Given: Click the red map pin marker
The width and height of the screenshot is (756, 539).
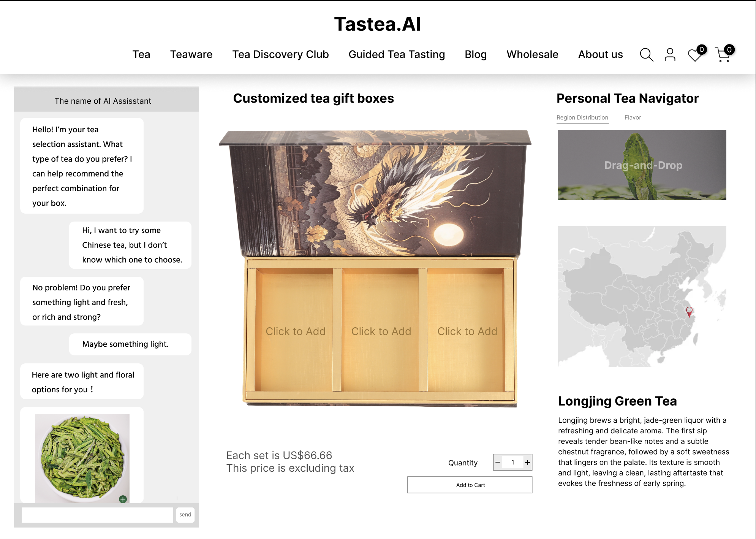Looking at the screenshot, I should coord(689,312).
